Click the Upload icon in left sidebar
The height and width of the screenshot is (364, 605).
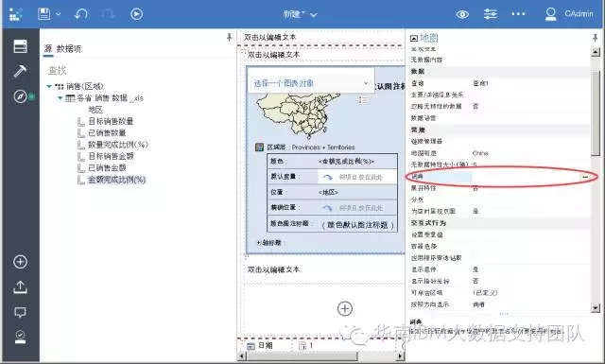click(x=20, y=287)
